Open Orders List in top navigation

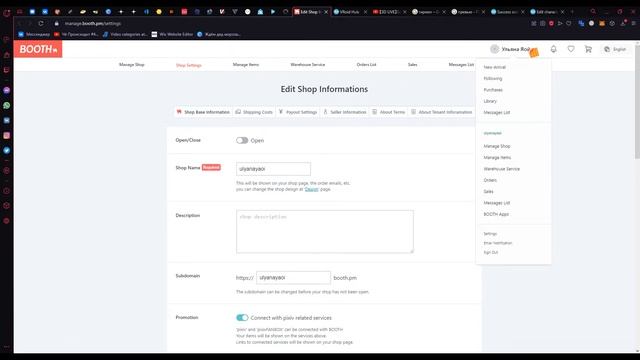[367, 64]
